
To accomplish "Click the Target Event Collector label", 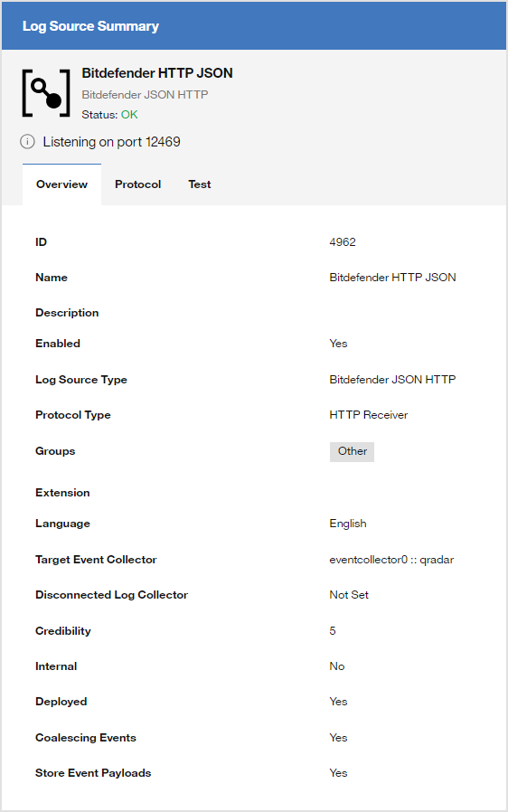I will (x=96, y=560).
